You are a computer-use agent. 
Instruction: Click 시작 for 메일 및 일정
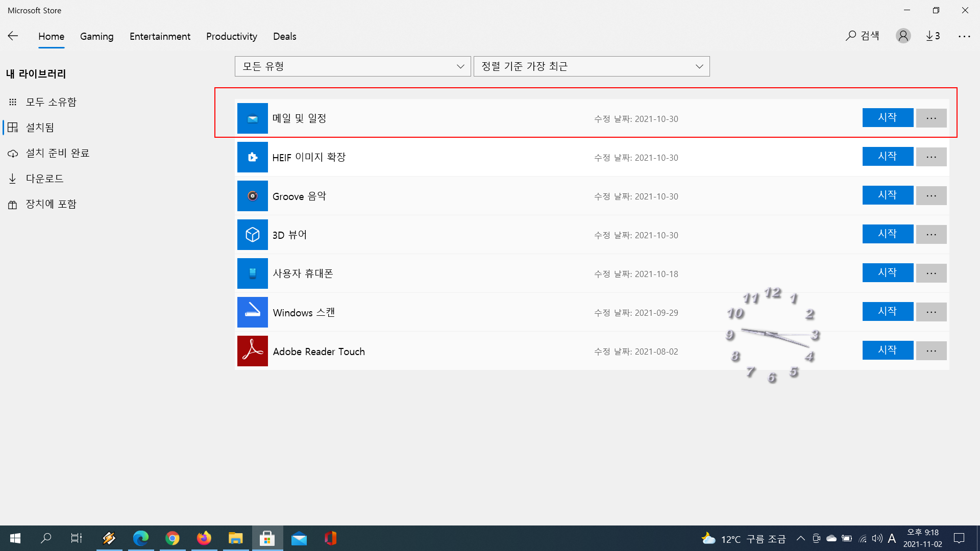888,117
